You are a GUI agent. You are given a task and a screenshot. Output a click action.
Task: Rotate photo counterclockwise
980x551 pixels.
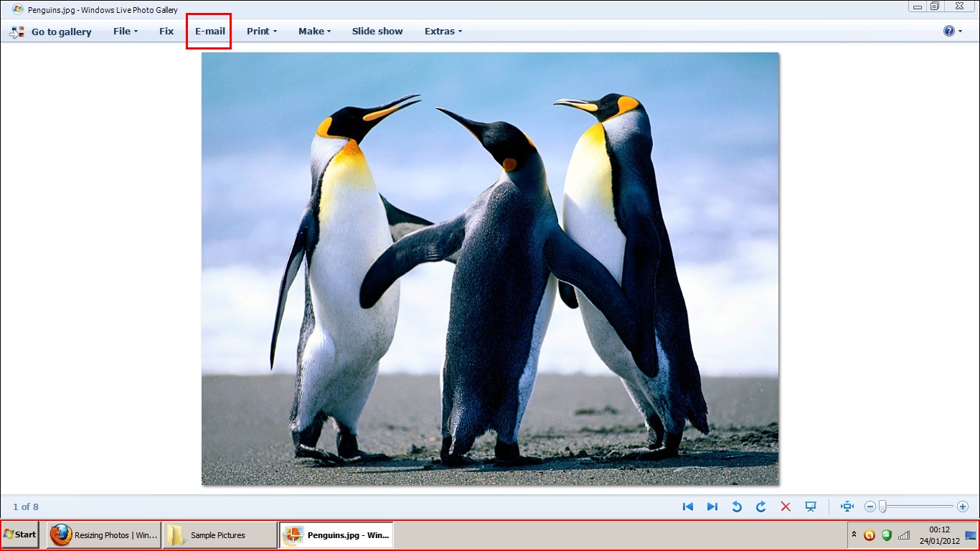click(x=737, y=507)
